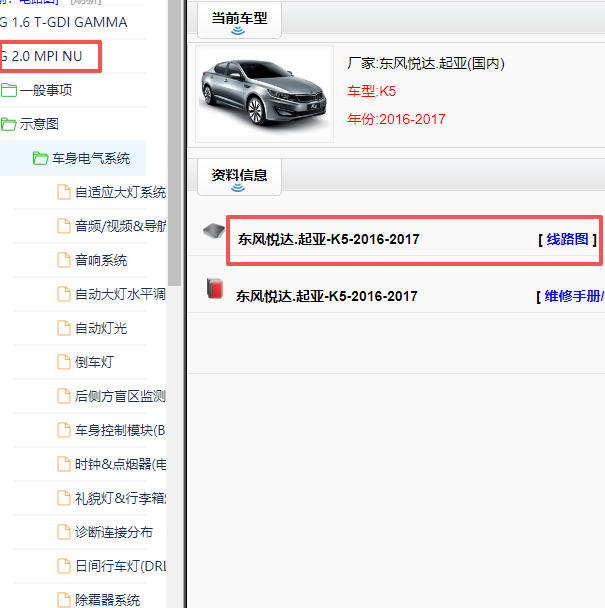
Task: Click the chevron under 当前车型
Action: [x=238, y=31]
